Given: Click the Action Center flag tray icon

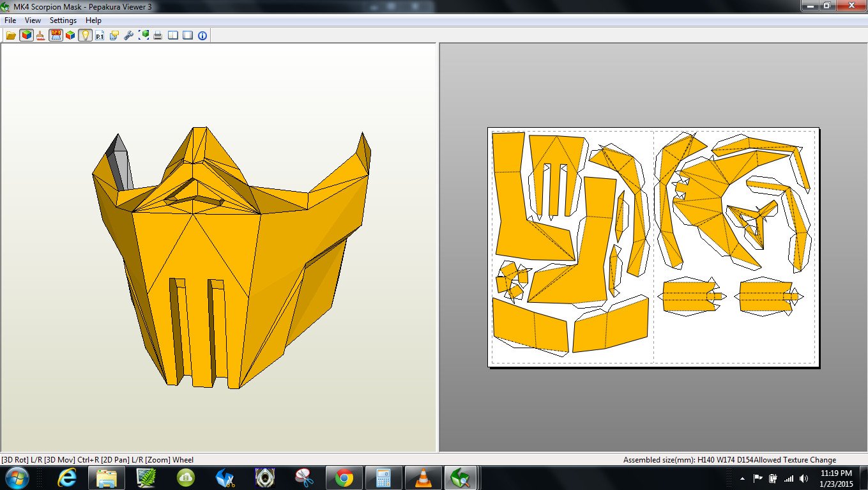Looking at the screenshot, I should 758,478.
